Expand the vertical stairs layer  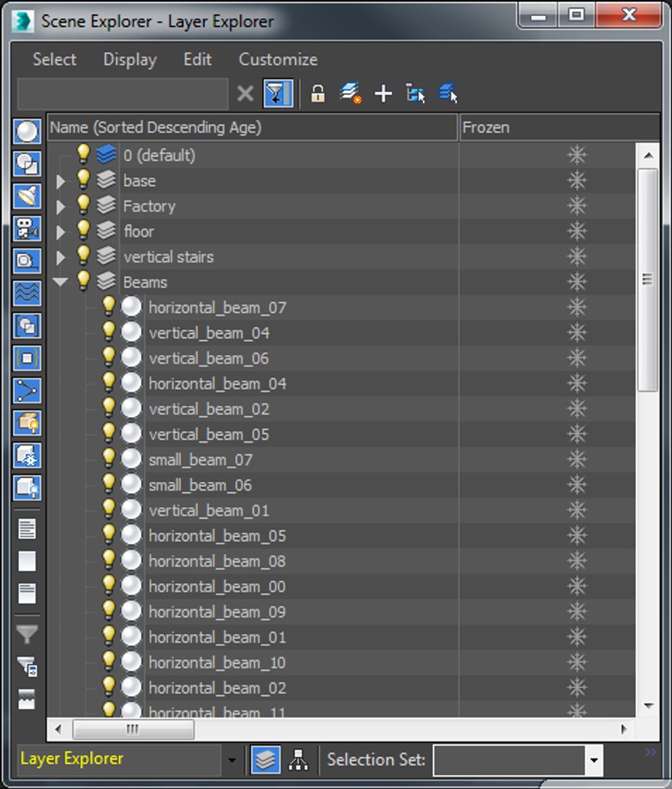pyautogui.click(x=61, y=257)
